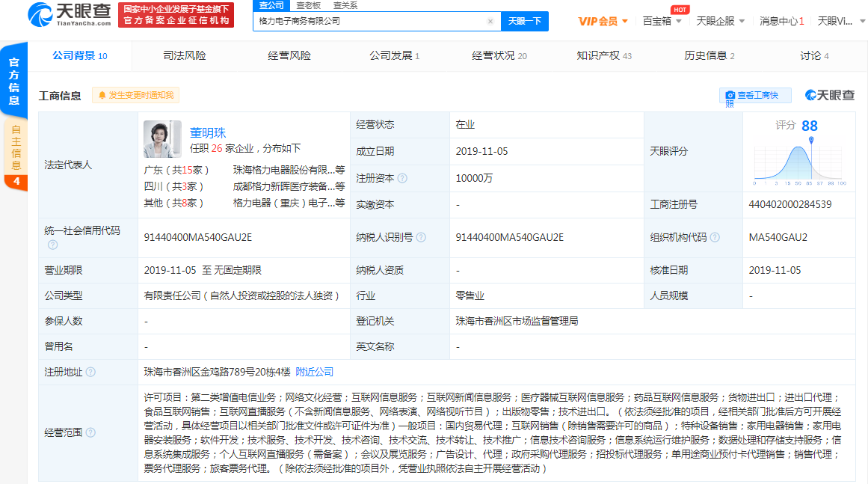Click help icon next to 注册资本

tap(403, 178)
